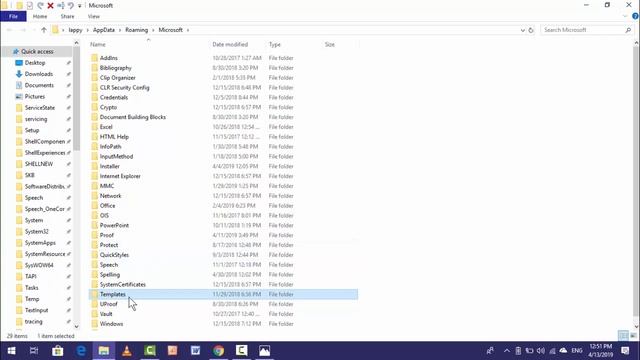Image resolution: width=640 pixels, height=360 pixels.
Task: Click the navigation pane scroll down arrow
Action: point(76,327)
